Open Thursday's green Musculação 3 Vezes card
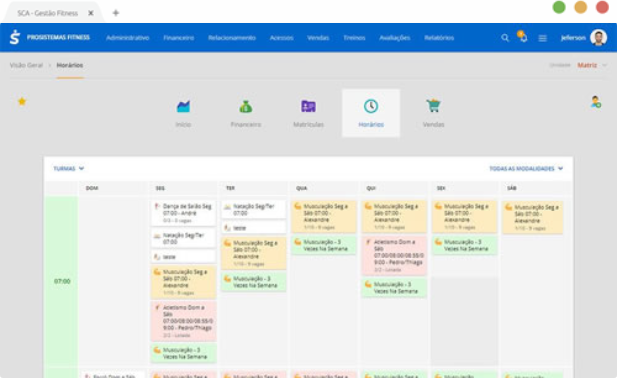 (x=394, y=288)
